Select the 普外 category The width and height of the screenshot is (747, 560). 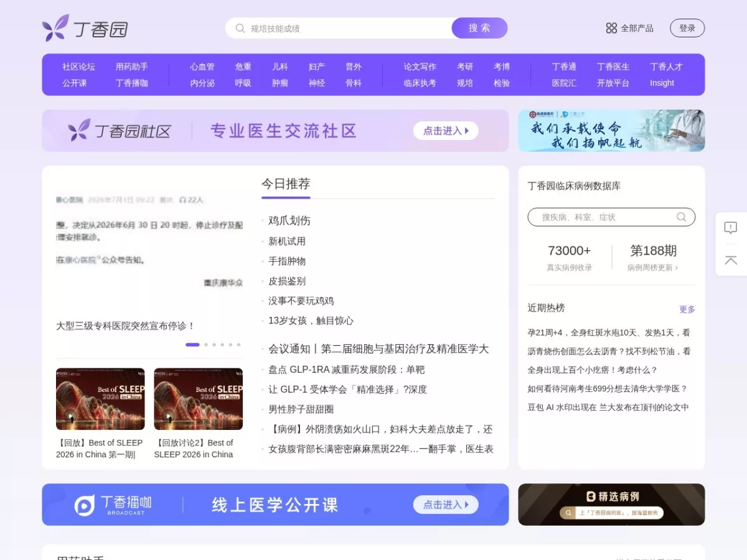354,67
